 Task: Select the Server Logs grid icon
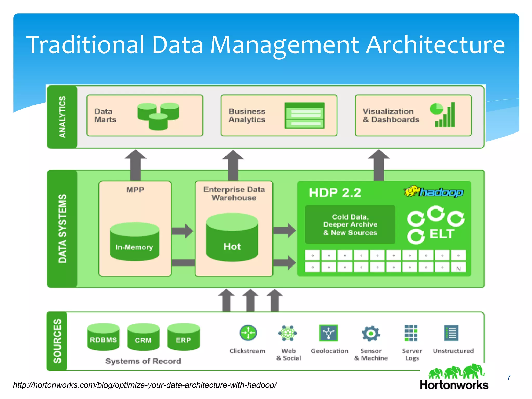pos(411,333)
